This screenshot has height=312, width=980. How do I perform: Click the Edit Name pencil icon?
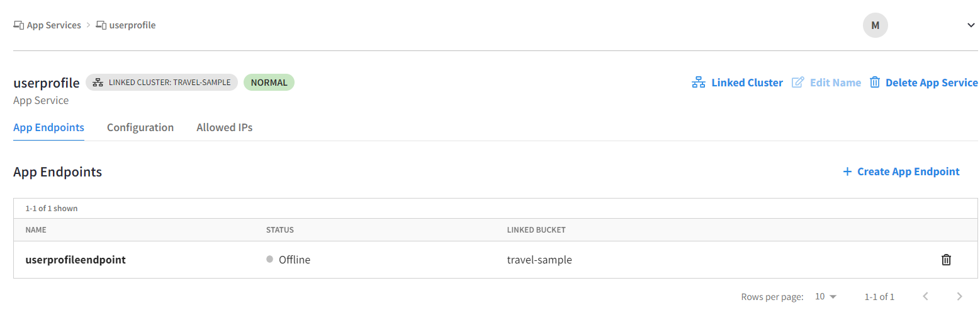click(797, 83)
